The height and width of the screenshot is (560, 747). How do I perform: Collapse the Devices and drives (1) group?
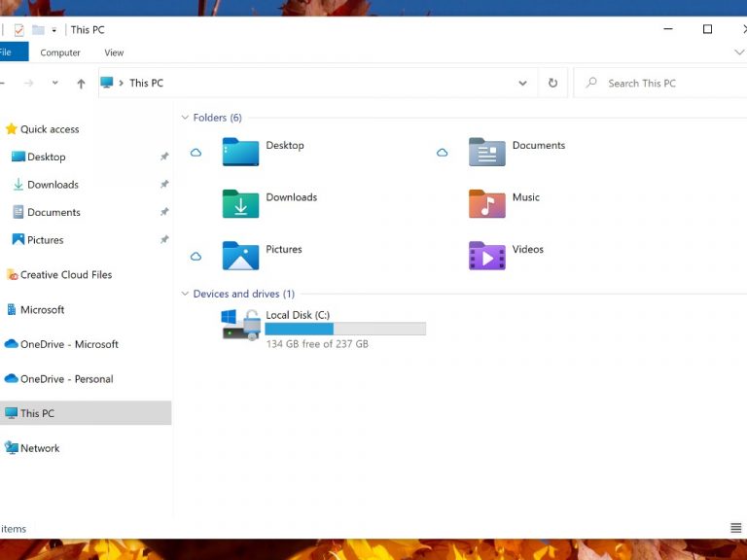pos(185,294)
